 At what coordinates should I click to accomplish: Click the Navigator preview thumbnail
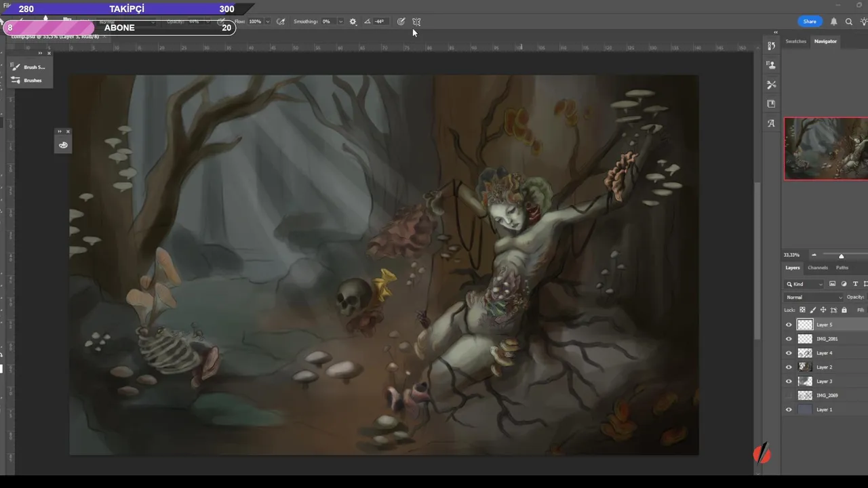(x=826, y=148)
